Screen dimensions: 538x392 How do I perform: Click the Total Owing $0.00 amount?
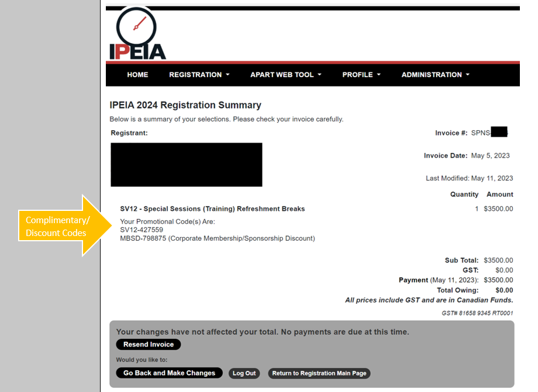point(503,290)
